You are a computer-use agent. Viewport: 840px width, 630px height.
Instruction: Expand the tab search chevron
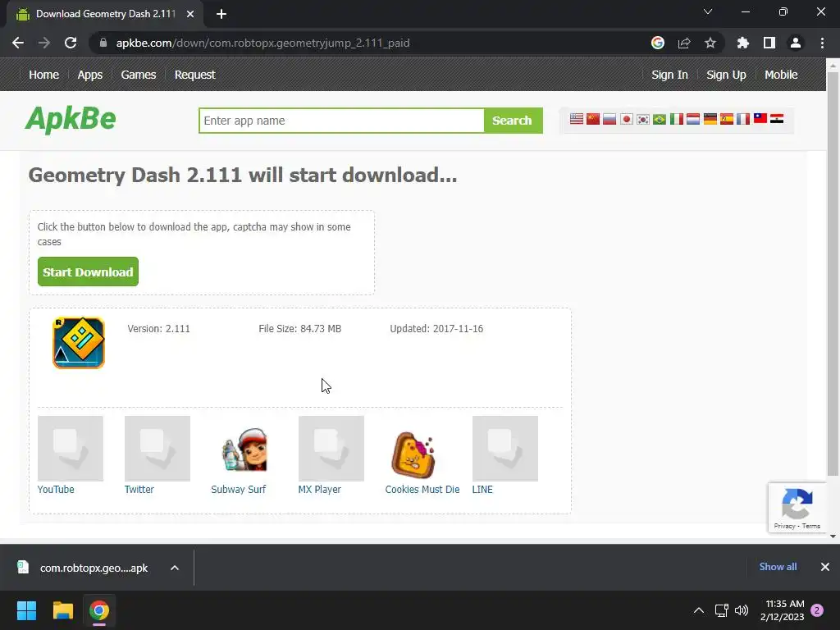708,11
